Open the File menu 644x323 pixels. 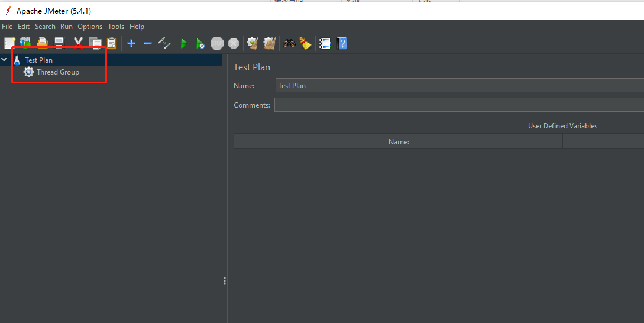(x=7, y=26)
